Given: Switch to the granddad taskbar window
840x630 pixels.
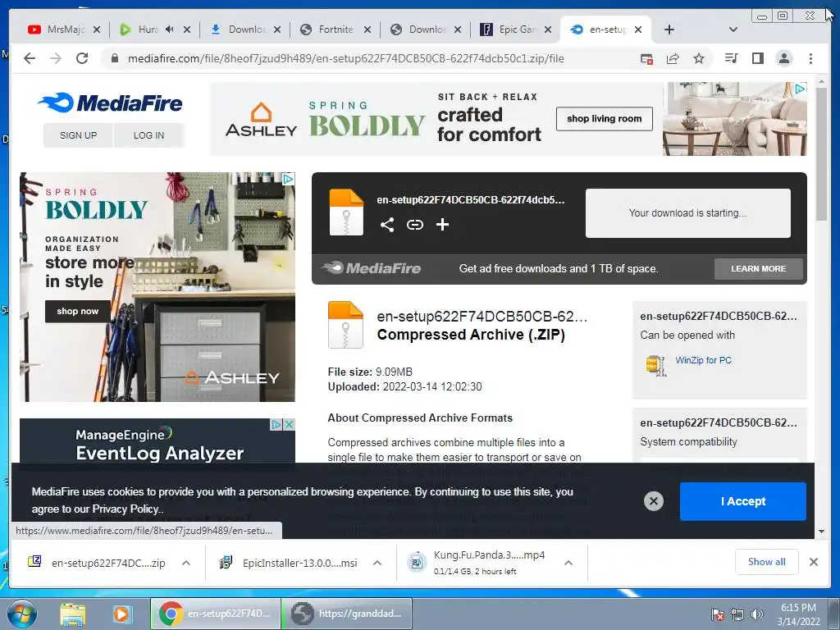Looking at the screenshot, I should (348, 614).
